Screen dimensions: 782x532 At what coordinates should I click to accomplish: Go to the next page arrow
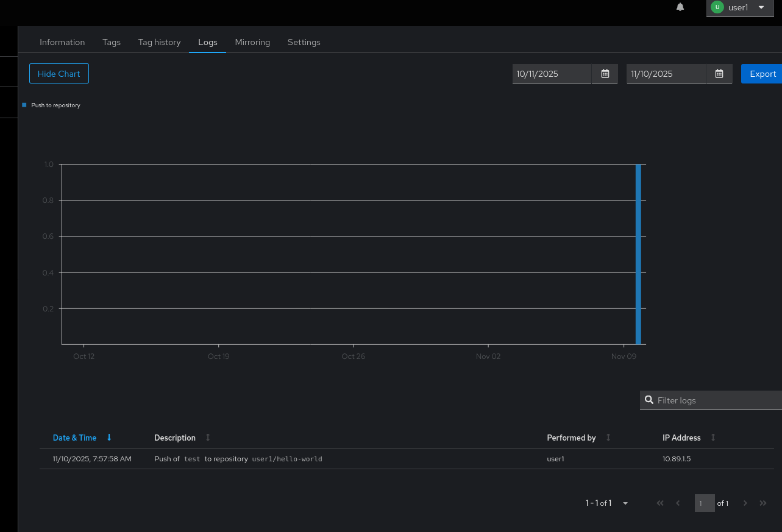pyautogui.click(x=744, y=503)
